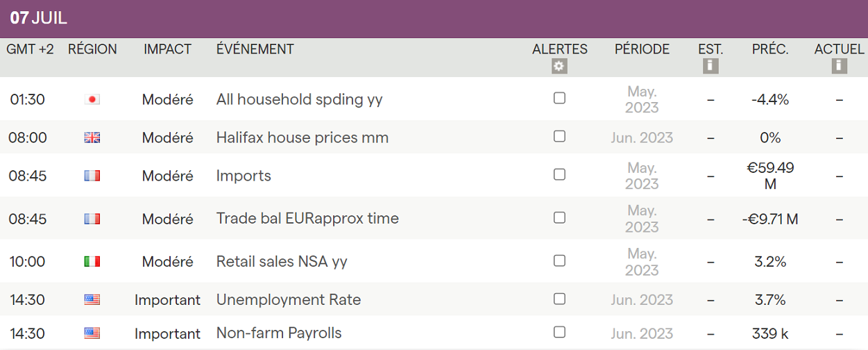
Task: Open the Non-farm Payrolls event
Action: pos(279,333)
